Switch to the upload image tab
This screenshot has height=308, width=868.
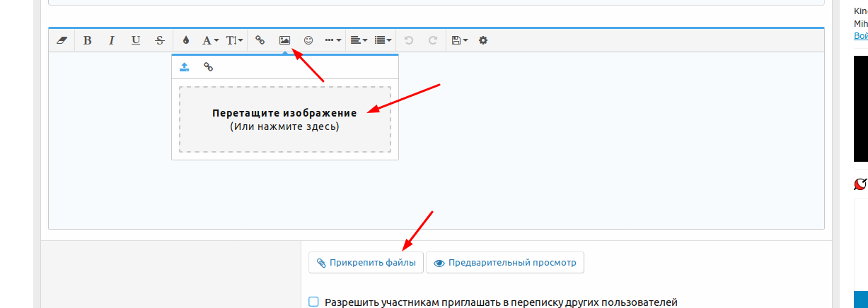click(185, 67)
